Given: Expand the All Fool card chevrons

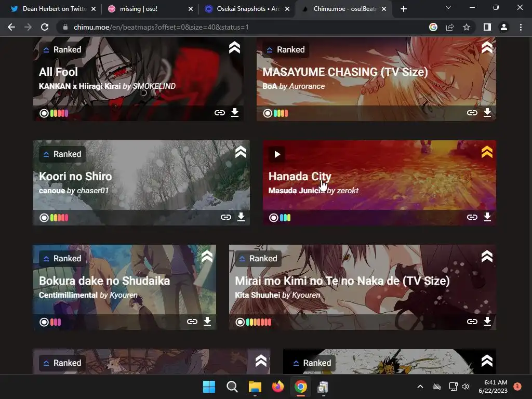Looking at the screenshot, I should [x=234, y=47].
